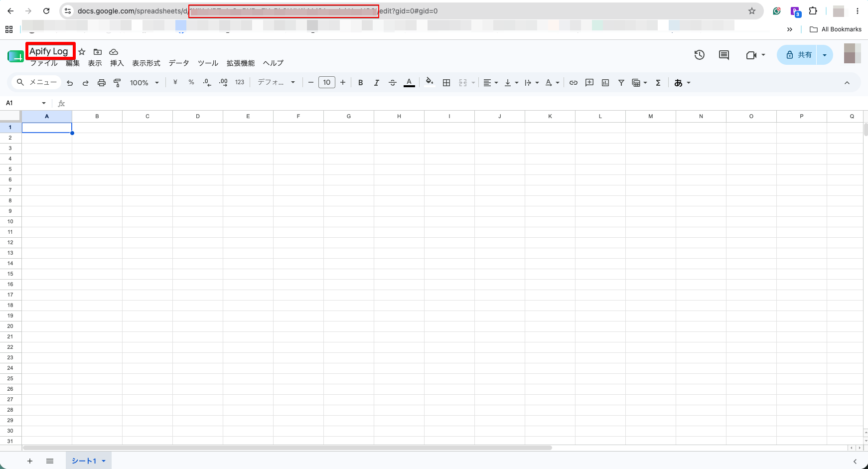Open the 表示形式 menu
Screen dimensions: 868x469
pos(146,63)
